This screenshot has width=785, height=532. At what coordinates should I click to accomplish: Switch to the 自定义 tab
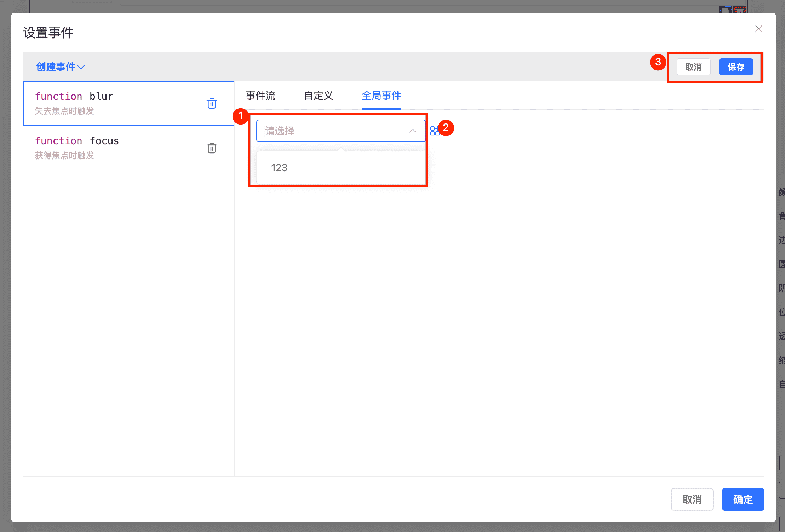point(319,96)
